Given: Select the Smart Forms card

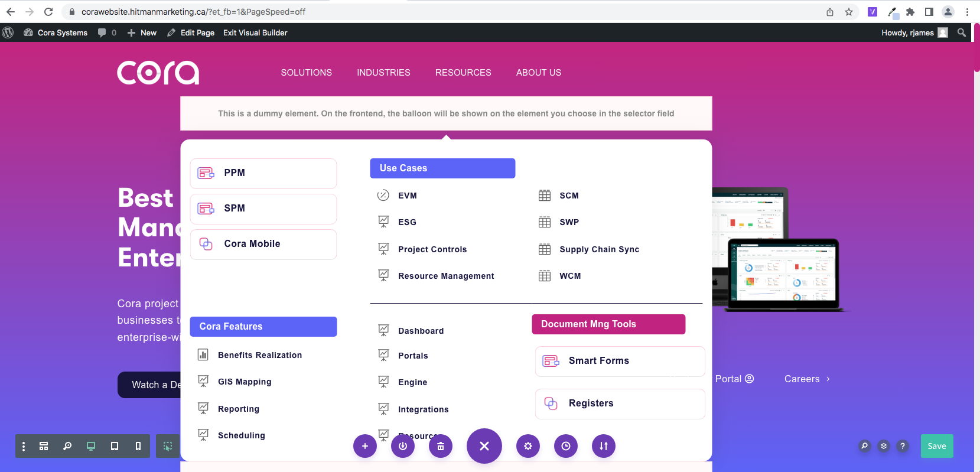Looking at the screenshot, I should 620,361.
